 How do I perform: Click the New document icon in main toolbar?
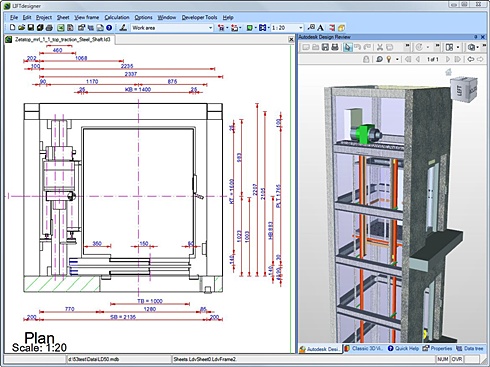pos(12,28)
